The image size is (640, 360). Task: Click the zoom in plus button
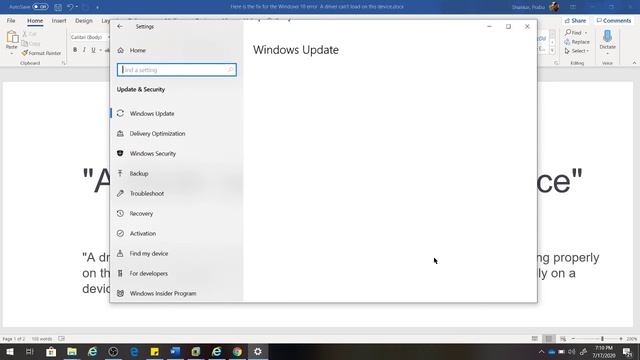click(621, 339)
